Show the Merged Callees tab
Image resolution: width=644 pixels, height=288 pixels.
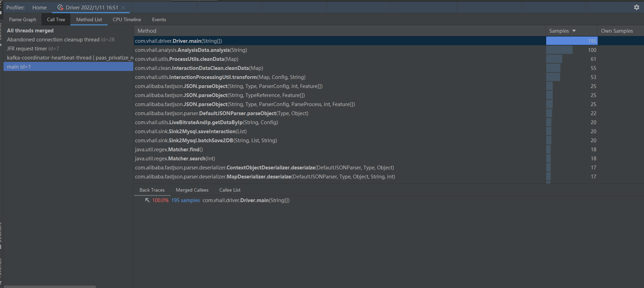192,190
